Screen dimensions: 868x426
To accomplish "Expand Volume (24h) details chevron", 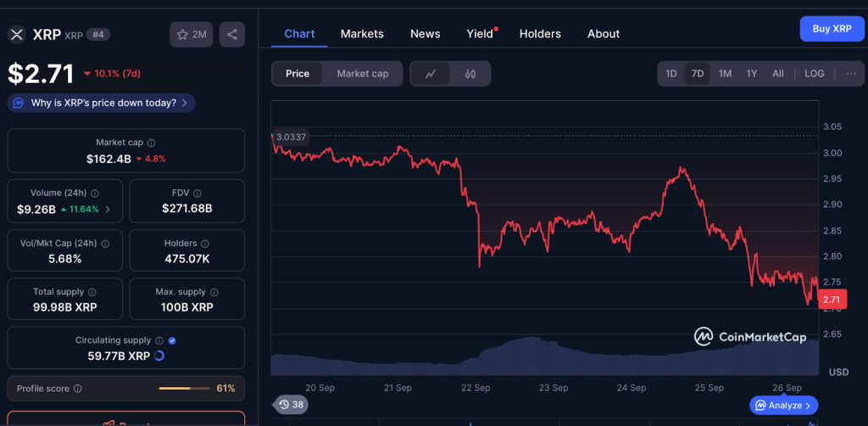I will tap(108, 210).
